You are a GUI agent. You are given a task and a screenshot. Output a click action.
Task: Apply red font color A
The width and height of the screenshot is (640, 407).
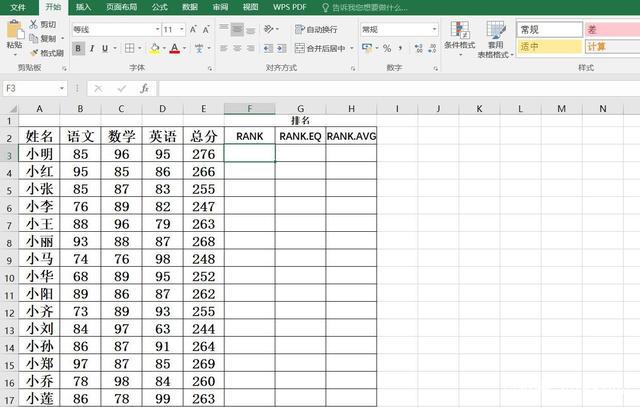(175, 49)
